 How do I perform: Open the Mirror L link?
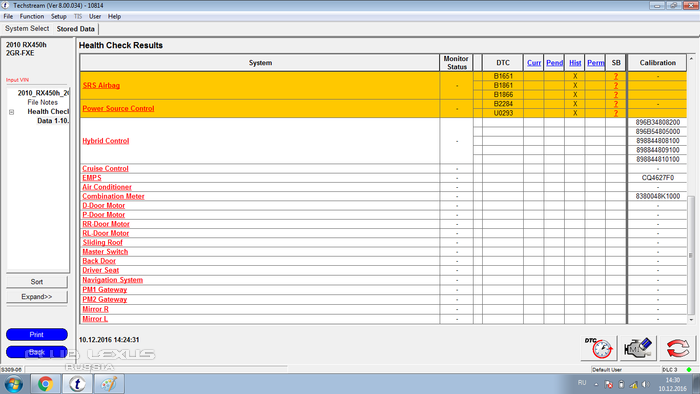pos(95,319)
